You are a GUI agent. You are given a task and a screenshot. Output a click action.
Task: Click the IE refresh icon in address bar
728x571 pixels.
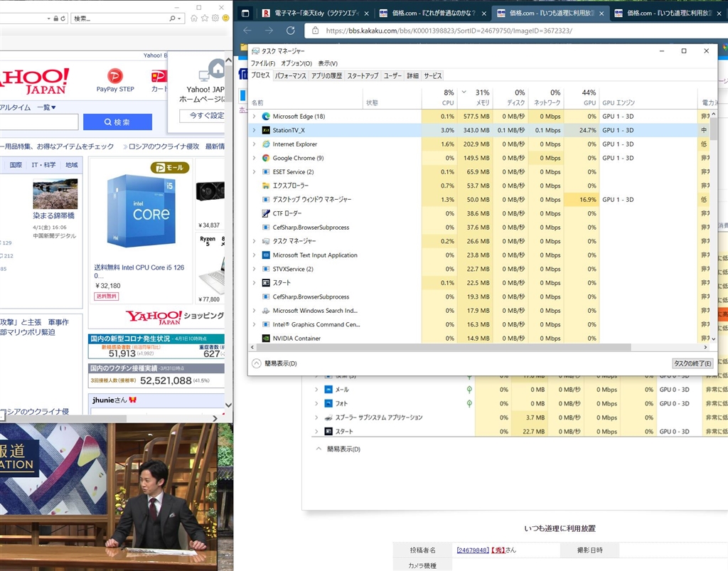63,18
